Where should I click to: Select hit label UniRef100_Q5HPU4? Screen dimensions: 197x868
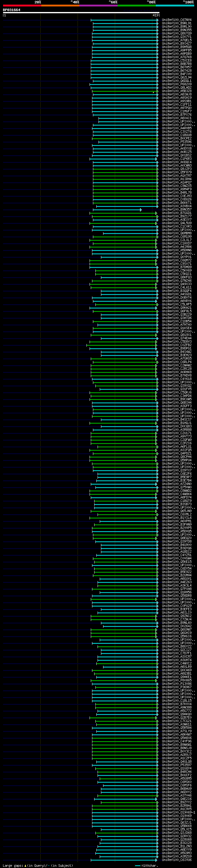[x=176, y=460]
